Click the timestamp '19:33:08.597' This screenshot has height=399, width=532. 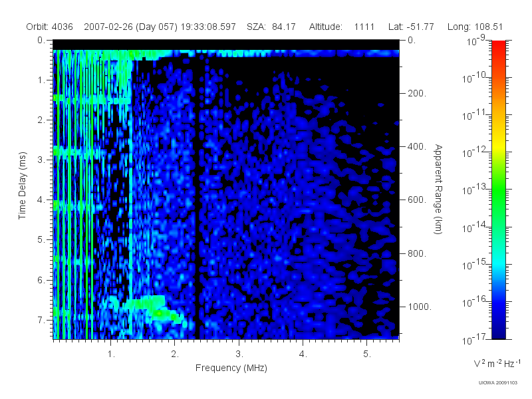tap(208, 27)
